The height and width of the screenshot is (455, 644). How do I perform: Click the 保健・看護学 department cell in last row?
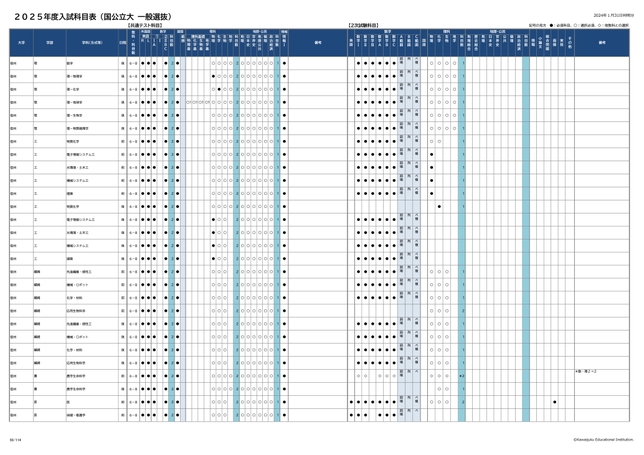[x=77, y=414]
